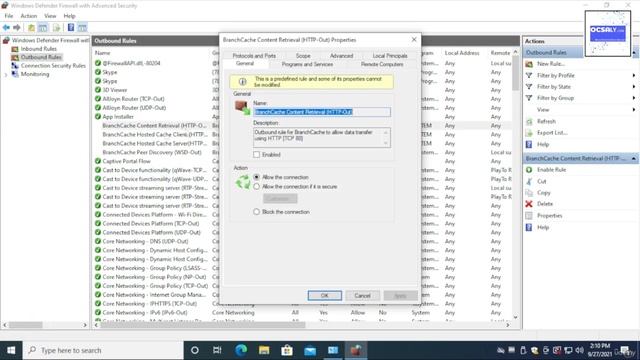Image resolution: width=640 pixels, height=360 pixels.
Task: Open the Action menu
Action: [x=29, y=16]
